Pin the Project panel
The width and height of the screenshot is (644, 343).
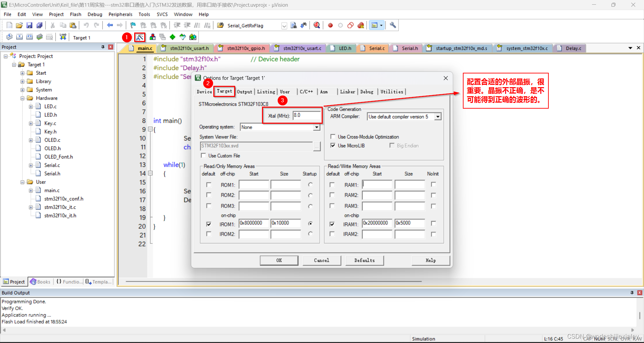click(x=103, y=47)
